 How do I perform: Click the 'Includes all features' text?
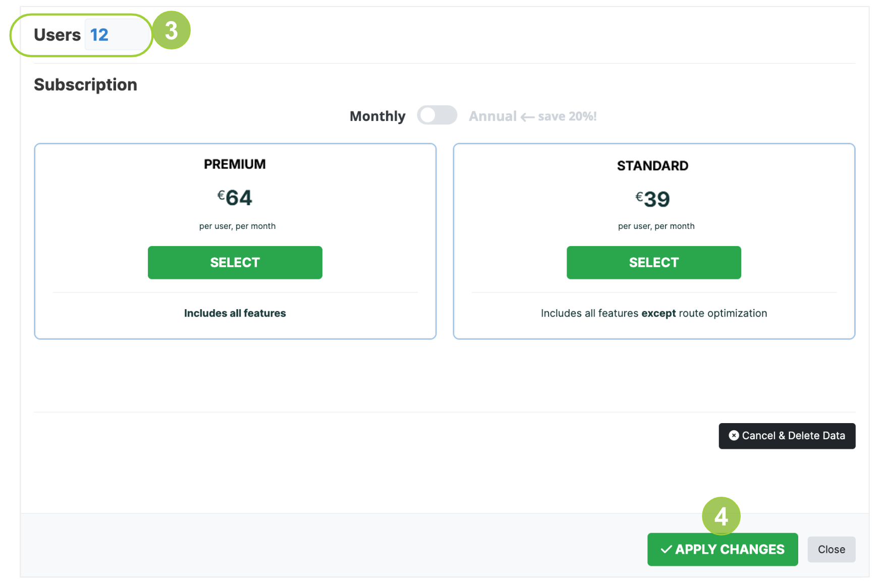(x=235, y=313)
